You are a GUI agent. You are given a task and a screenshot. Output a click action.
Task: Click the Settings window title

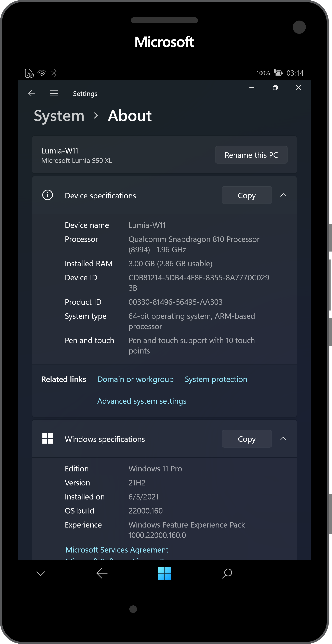pos(85,94)
